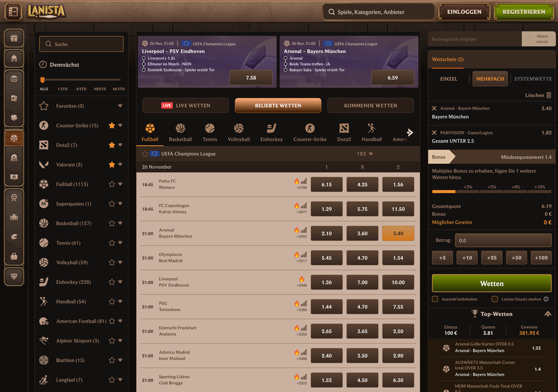Switch to the EINZEL bet slip tab
This screenshot has width=558, height=392.
448,79
